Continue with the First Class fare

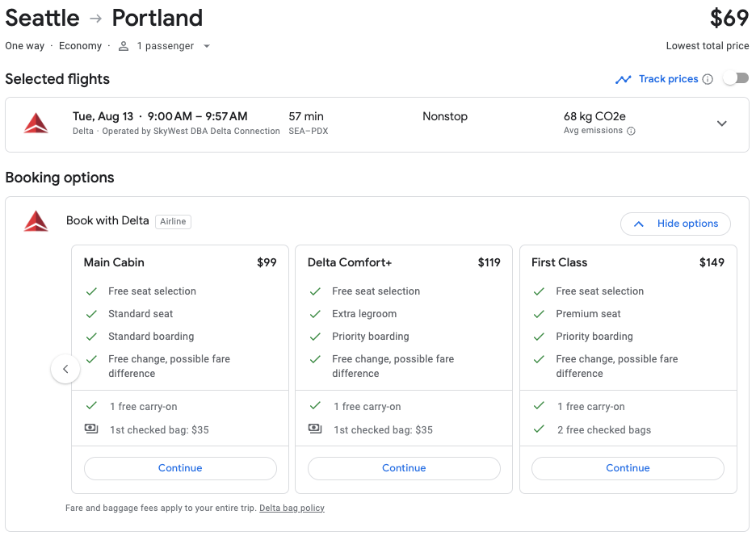point(628,468)
